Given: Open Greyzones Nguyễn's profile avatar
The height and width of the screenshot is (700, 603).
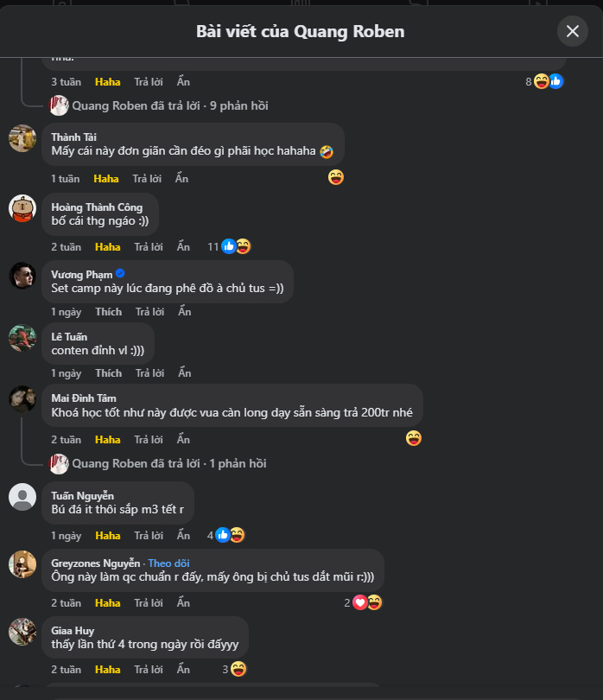Looking at the screenshot, I should point(22,564).
